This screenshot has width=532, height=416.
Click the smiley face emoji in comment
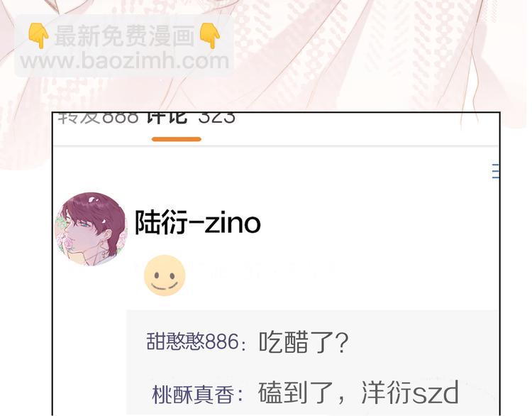pos(165,275)
